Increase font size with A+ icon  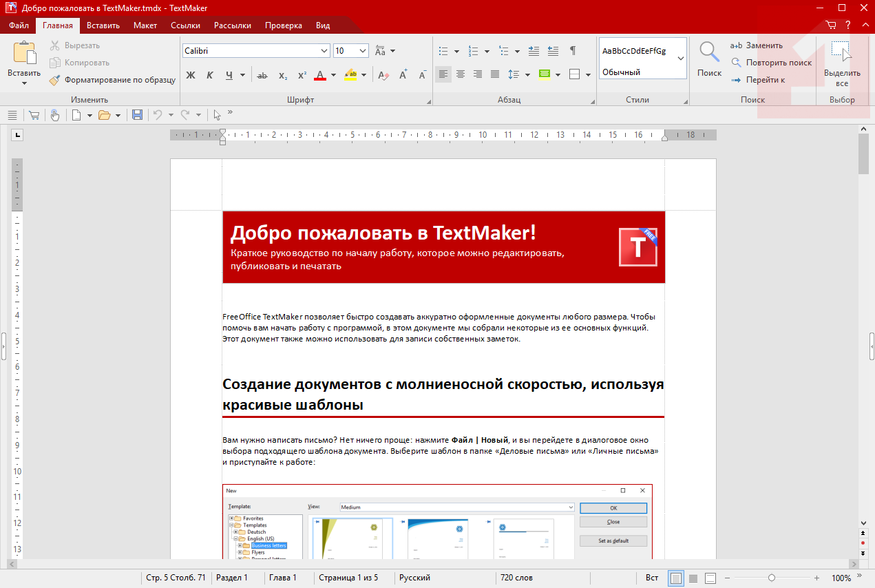pyautogui.click(x=403, y=74)
